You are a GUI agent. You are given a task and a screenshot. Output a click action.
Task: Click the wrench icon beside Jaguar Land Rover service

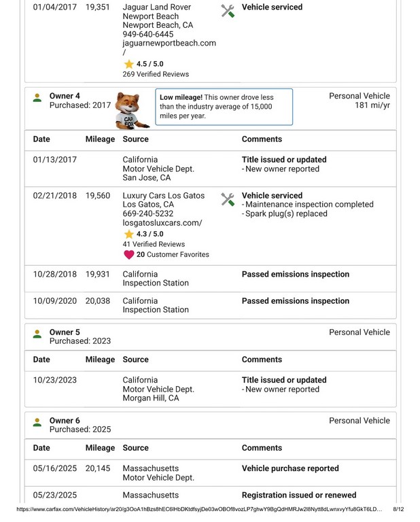click(228, 11)
